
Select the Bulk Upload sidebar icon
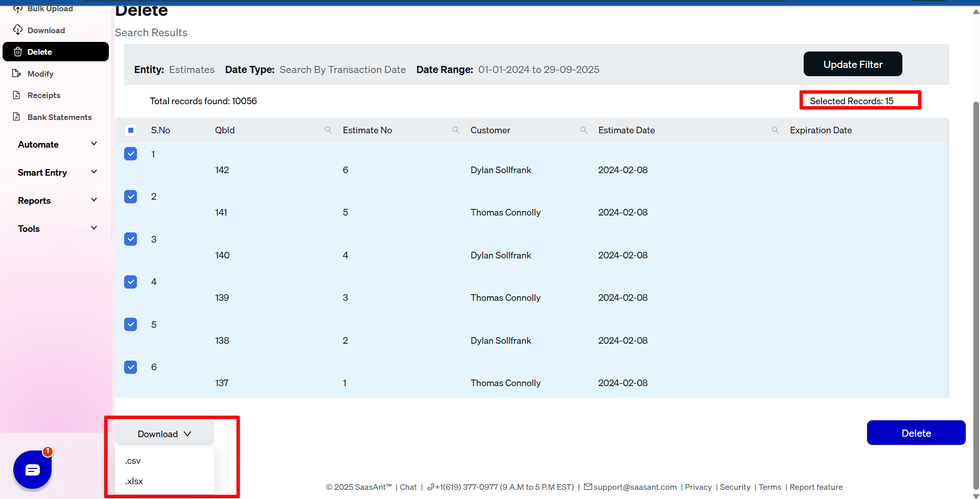click(x=18, y=8)
